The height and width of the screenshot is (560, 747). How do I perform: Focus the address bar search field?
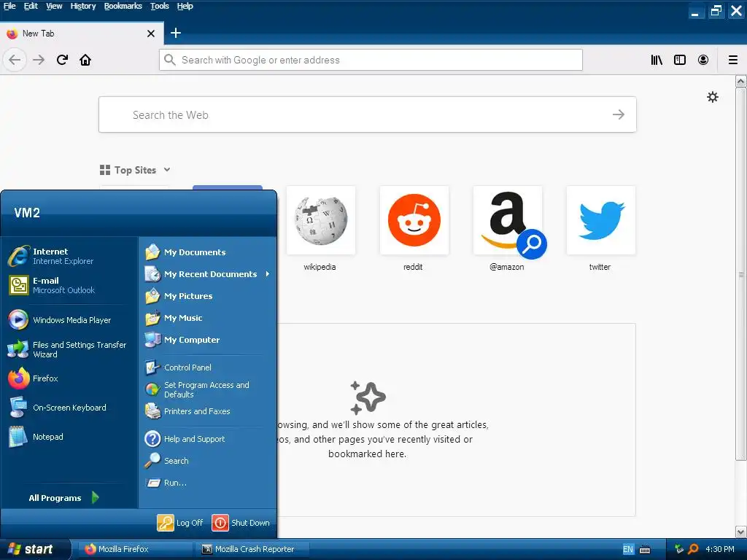[371, 60]
